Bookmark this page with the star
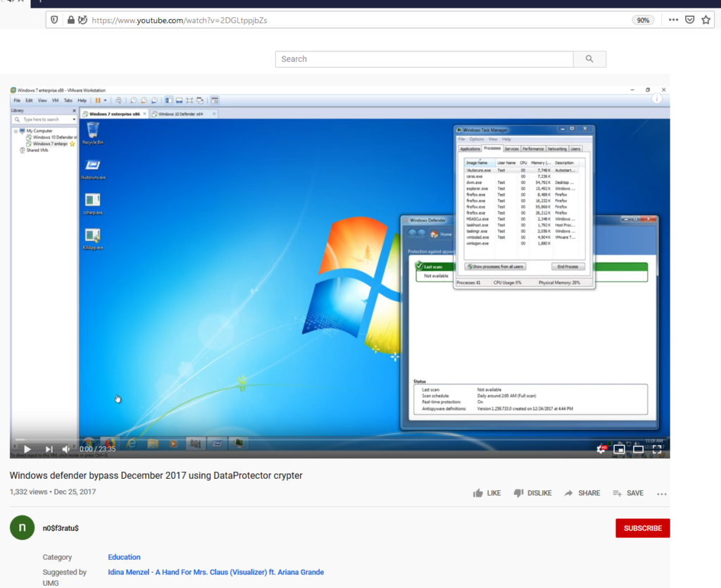The image size is (721, 588). pyautogui.click(x=706, y=20)
